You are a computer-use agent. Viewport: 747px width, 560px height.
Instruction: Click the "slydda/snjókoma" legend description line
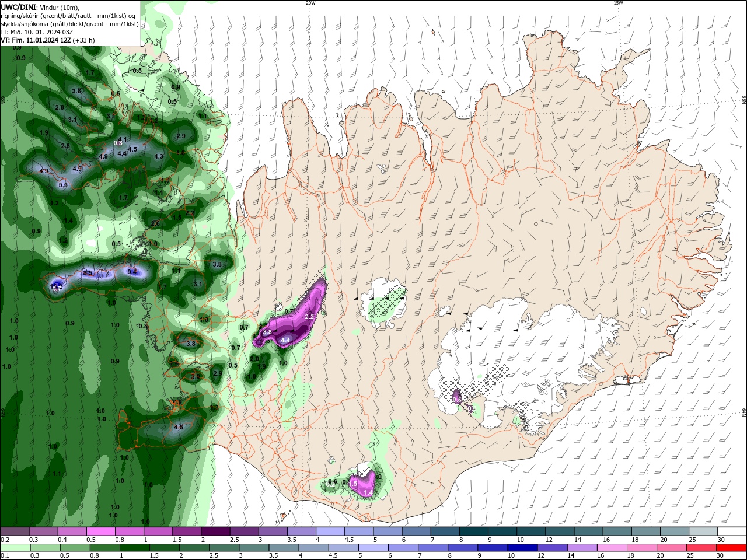pyautogui.click(x=69, y=24)
